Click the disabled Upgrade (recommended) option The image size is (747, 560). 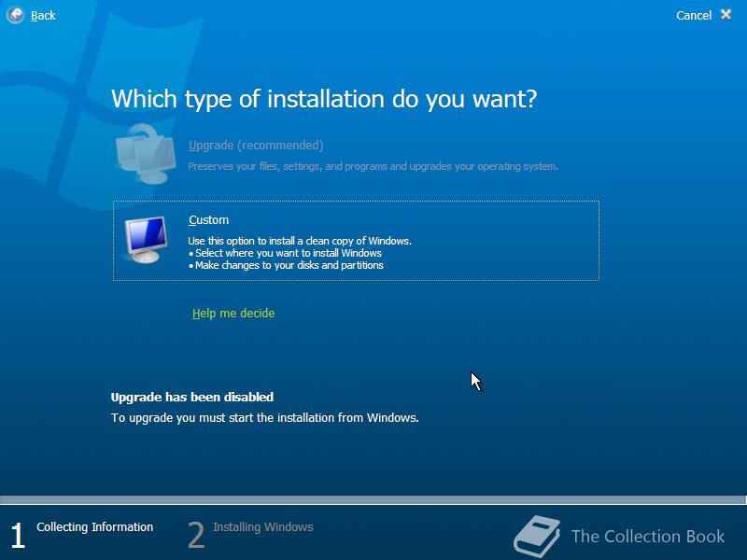(x=256, y=146)
